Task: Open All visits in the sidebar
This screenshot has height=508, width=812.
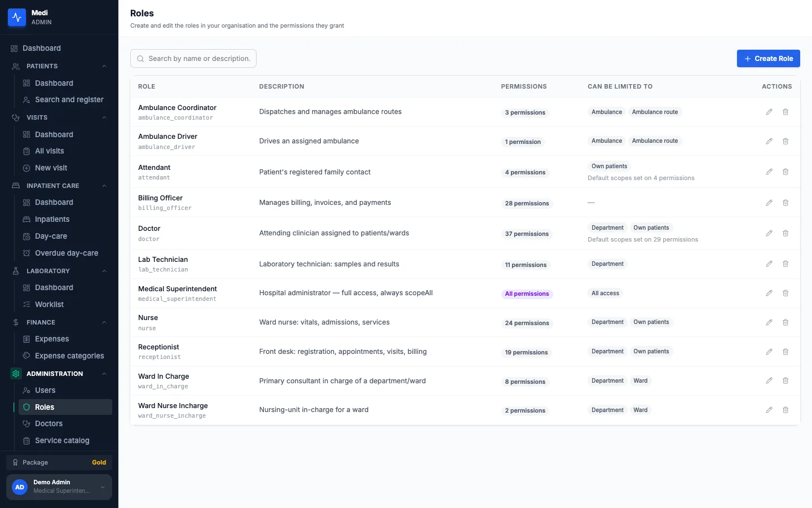Action: (65, 151)
